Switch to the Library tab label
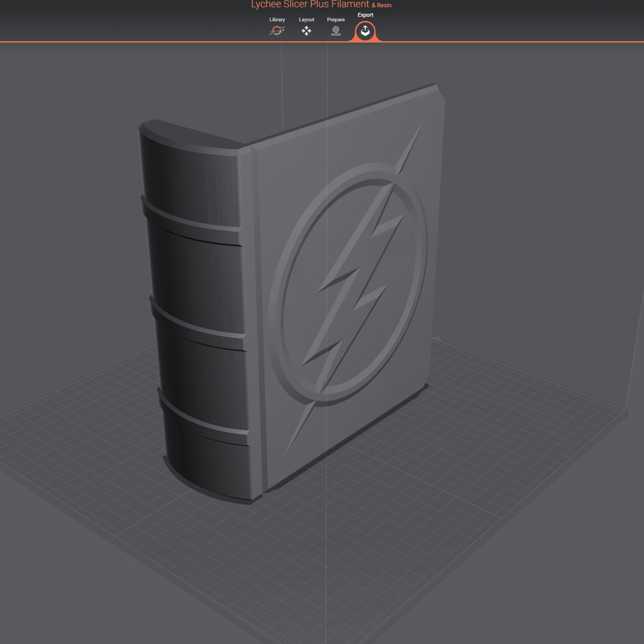This screenshot has height=644, width=644. click(x=277, y=19)
